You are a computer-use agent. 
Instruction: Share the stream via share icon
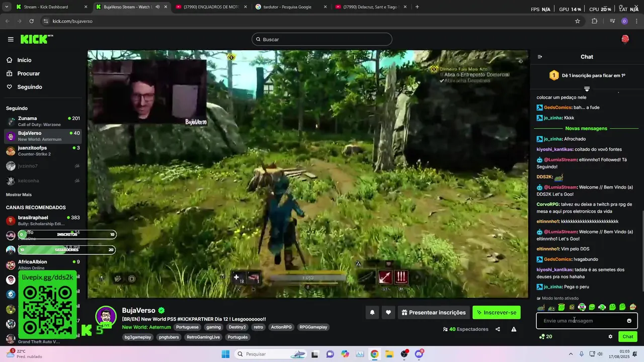[x=498, y=329]
